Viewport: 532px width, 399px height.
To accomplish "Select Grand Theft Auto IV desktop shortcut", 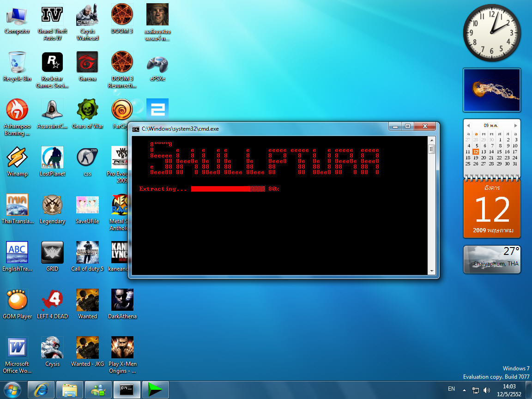I will [52, 22].
